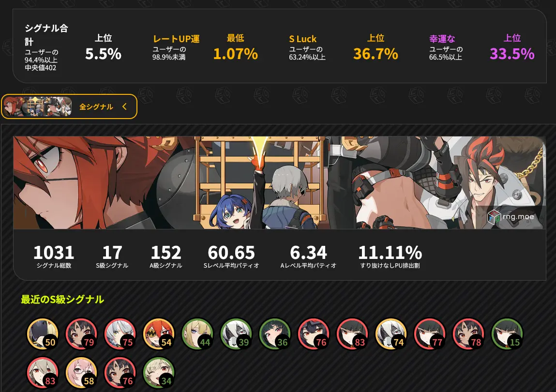Click the 最近のS級シグナル heading
Viewport: 556px width, 392px height.
[62, 300]
